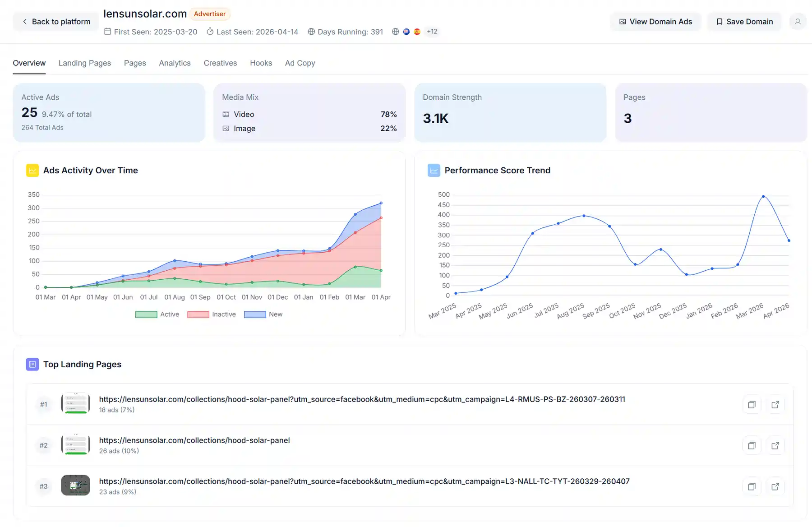
Task: Click the Video icon in Media Mix
Action: 226,114
